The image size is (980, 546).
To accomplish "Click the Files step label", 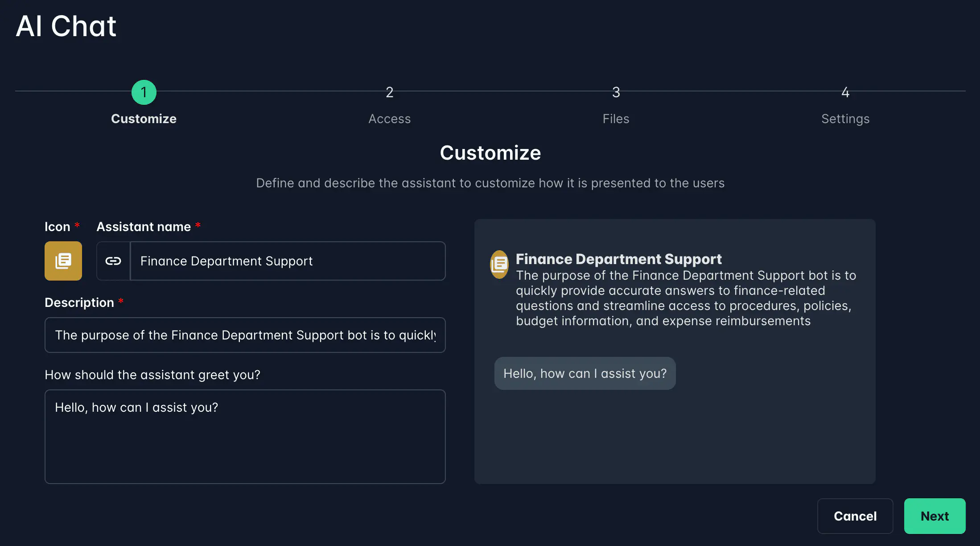I will 616,119.
